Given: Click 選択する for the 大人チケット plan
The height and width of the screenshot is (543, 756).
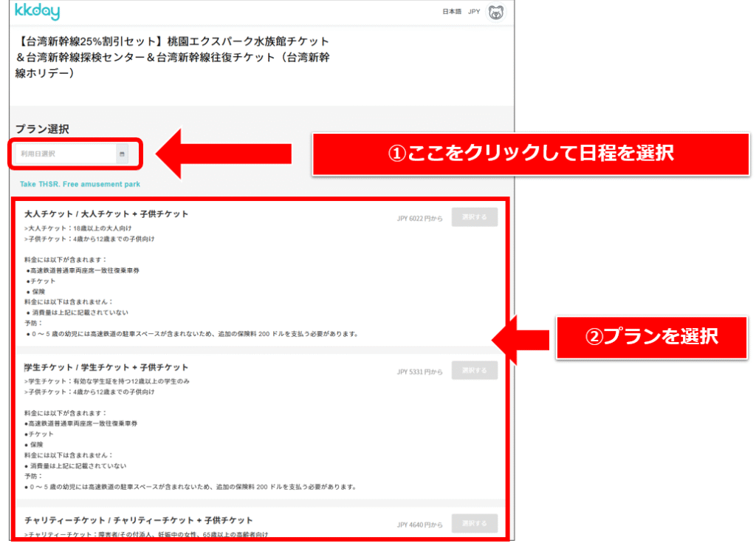Looking at the screenshot, I should (x=475, y=217).
